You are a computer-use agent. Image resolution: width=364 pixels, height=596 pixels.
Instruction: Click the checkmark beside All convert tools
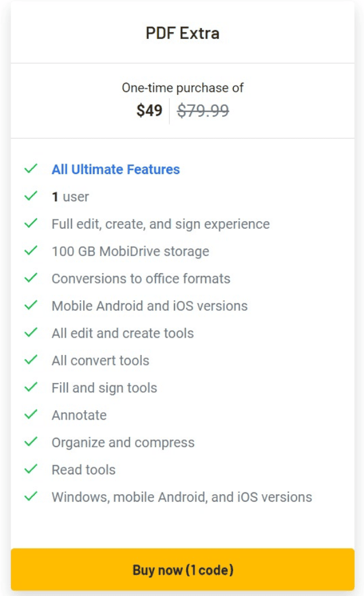click(x=31, y=360)
